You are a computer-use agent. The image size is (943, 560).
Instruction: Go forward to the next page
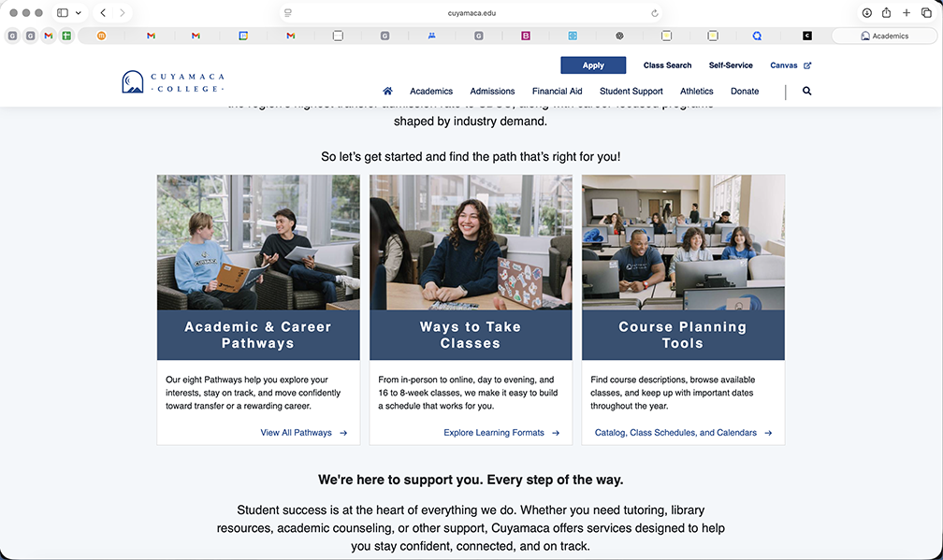(x=122, y=12)
